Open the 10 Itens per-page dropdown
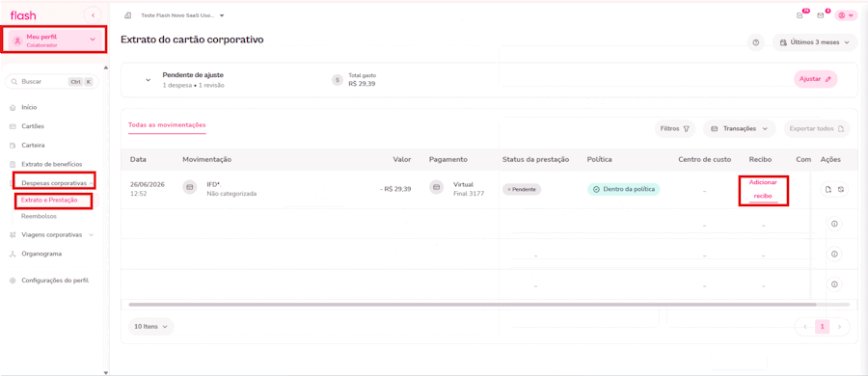The width and height of the screenshot is (868, 376). (x=151, y=327)
